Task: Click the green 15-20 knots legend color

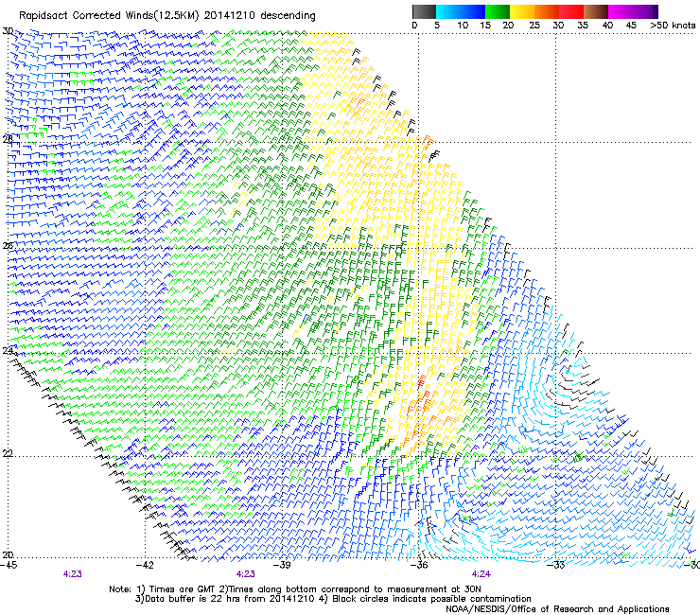Action: 498,11
